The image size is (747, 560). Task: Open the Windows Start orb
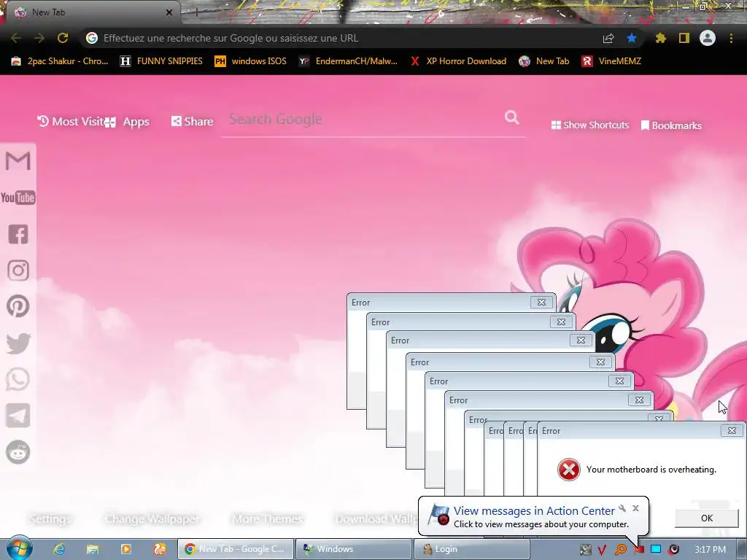(20, 548)
